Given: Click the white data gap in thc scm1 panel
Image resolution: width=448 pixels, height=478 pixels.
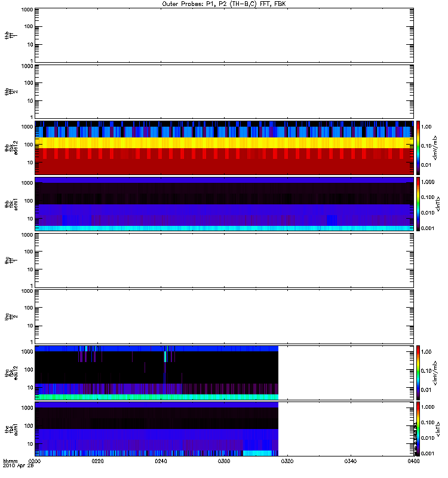Looking at the screenshot, I should [346, 429].
